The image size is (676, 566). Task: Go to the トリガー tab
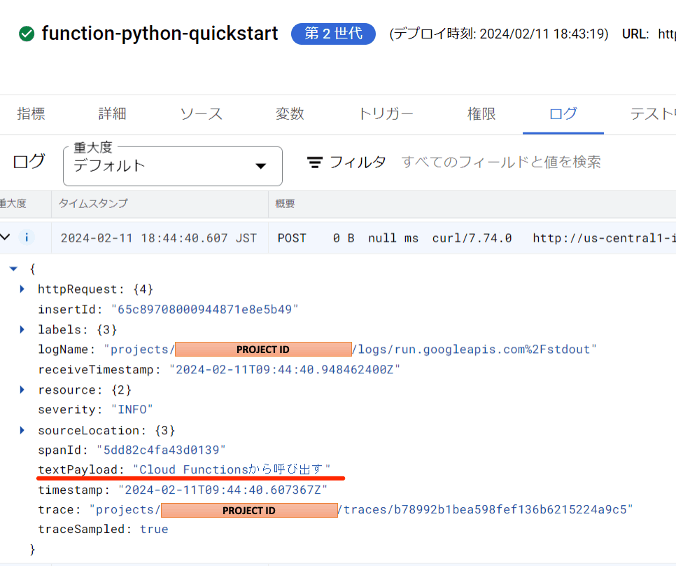point(385,114)
